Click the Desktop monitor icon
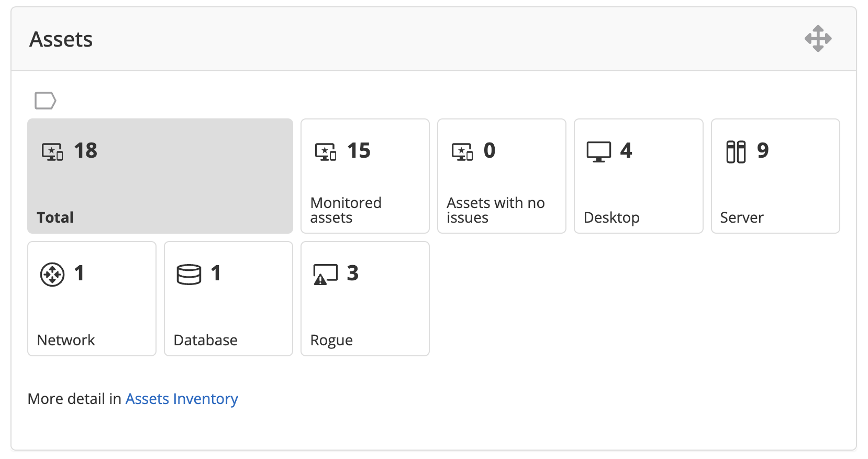The image size is (868, 459). point(598,152)
